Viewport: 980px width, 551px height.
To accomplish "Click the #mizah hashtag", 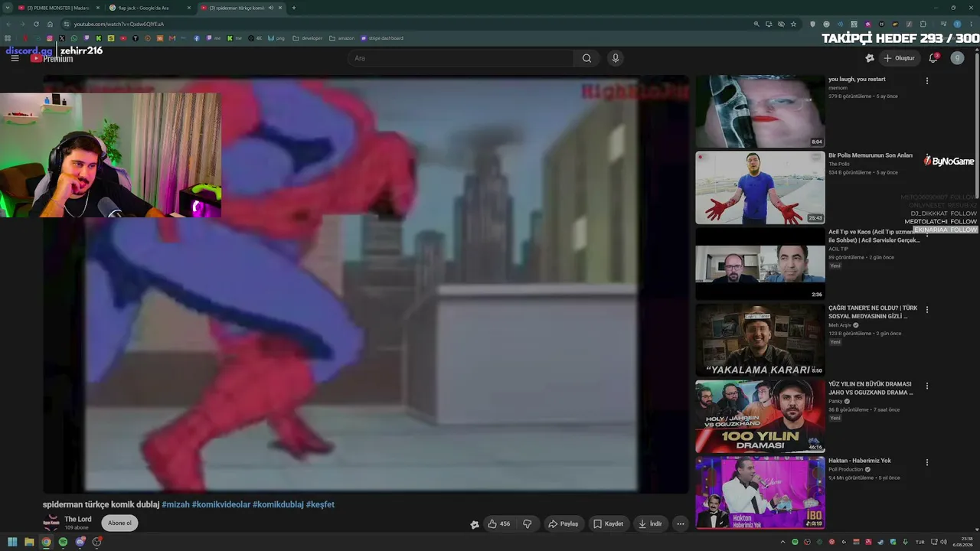I will pos(175,504).
